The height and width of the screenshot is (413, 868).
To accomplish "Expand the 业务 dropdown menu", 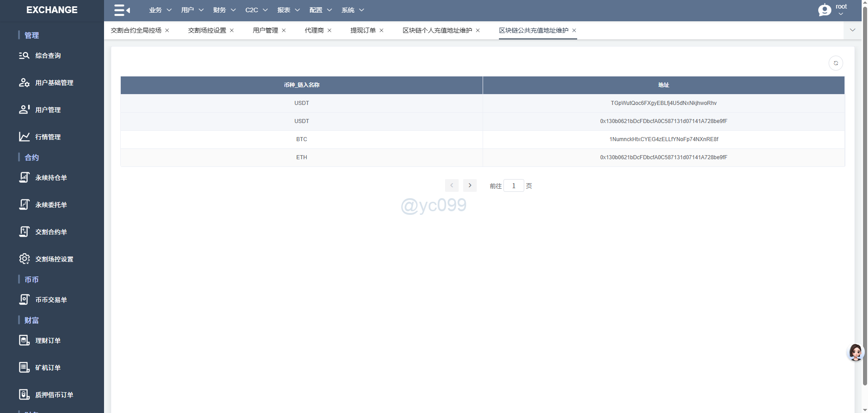I will click(160, 10).
